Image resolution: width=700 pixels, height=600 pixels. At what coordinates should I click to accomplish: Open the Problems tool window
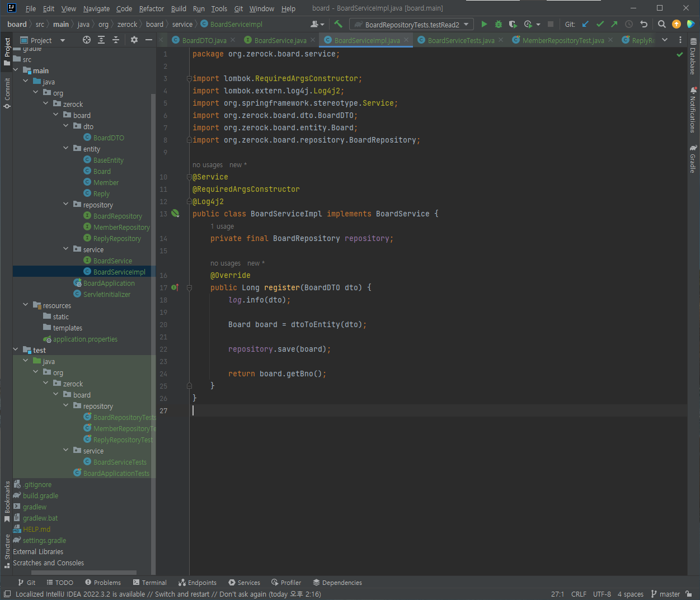pyautogui.click(x=103, y=582)
